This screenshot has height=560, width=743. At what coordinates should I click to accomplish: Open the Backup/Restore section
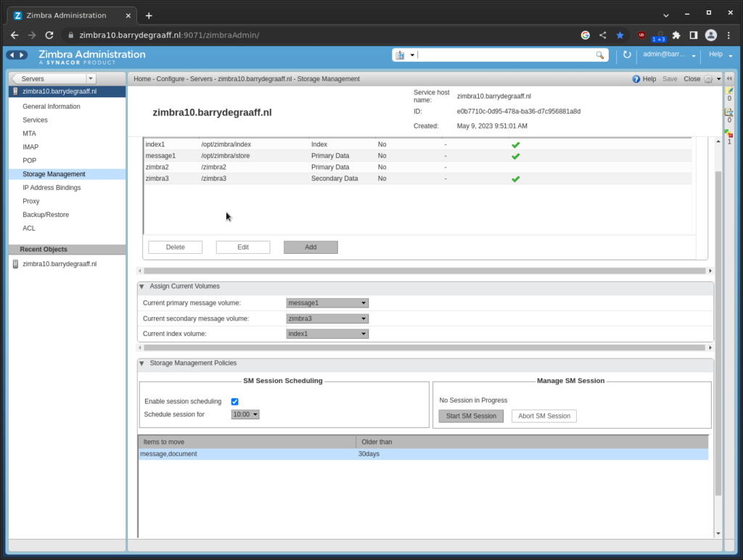coord(46,215)
